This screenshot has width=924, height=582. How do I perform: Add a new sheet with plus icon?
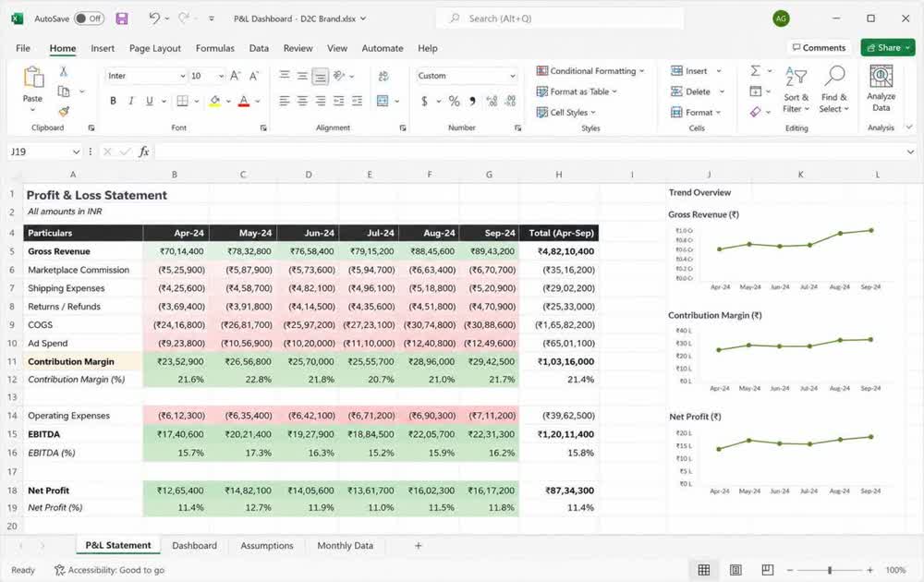pyautogui.click(x=418, y=545)
